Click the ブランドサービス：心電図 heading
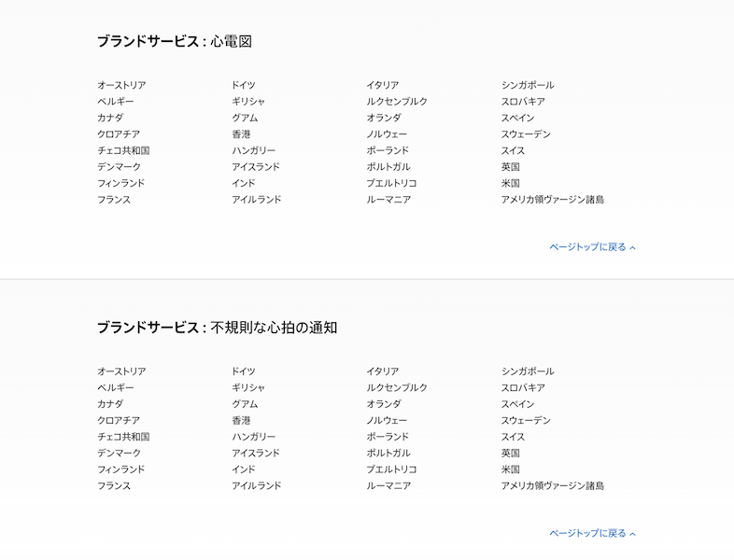The width and height of the screenshot is (734, 560). tap(175, 41)
